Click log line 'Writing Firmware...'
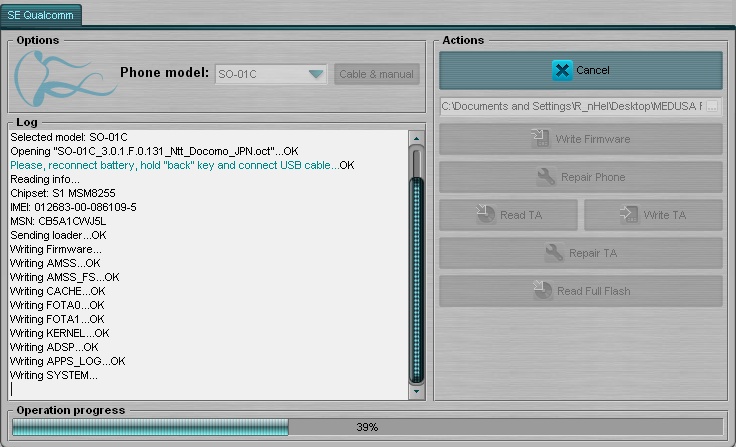The height and width of the screenshot is (447, 736). pos(56,249)
